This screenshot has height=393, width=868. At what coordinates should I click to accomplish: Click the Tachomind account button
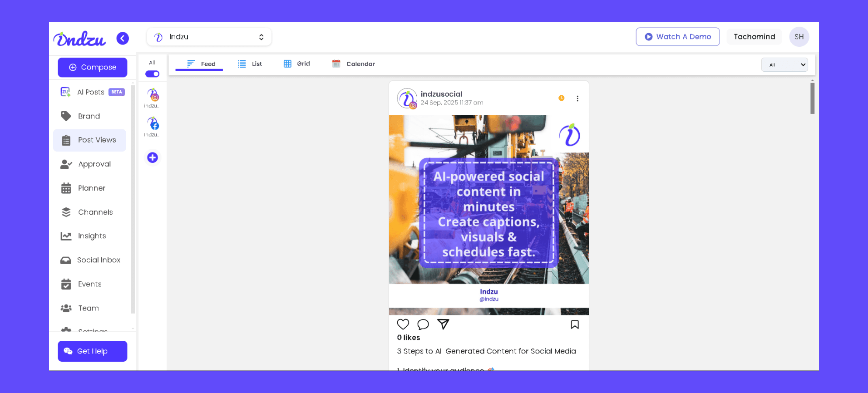pos(755,37)
